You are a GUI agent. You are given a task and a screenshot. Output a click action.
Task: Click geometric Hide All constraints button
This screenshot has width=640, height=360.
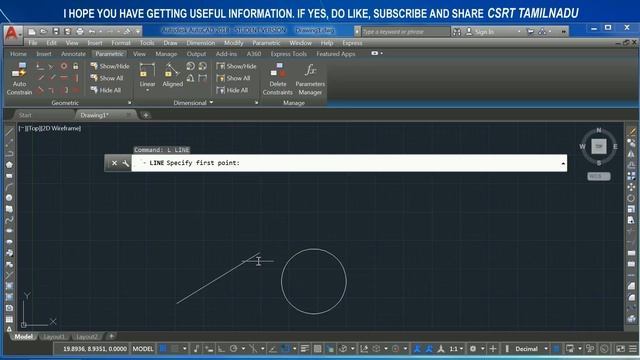click(106, 90)
